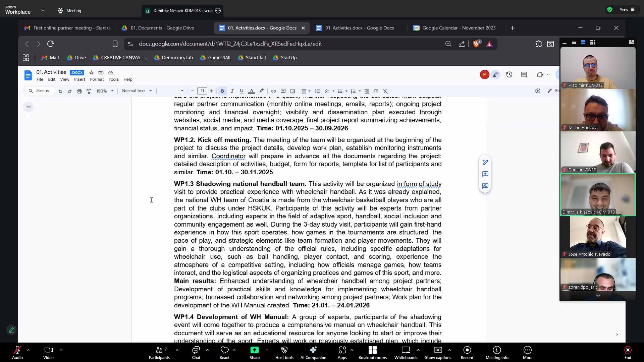Screen dimensions: 644x362
Task: Open the Insert menu
Action: (79, 79)
